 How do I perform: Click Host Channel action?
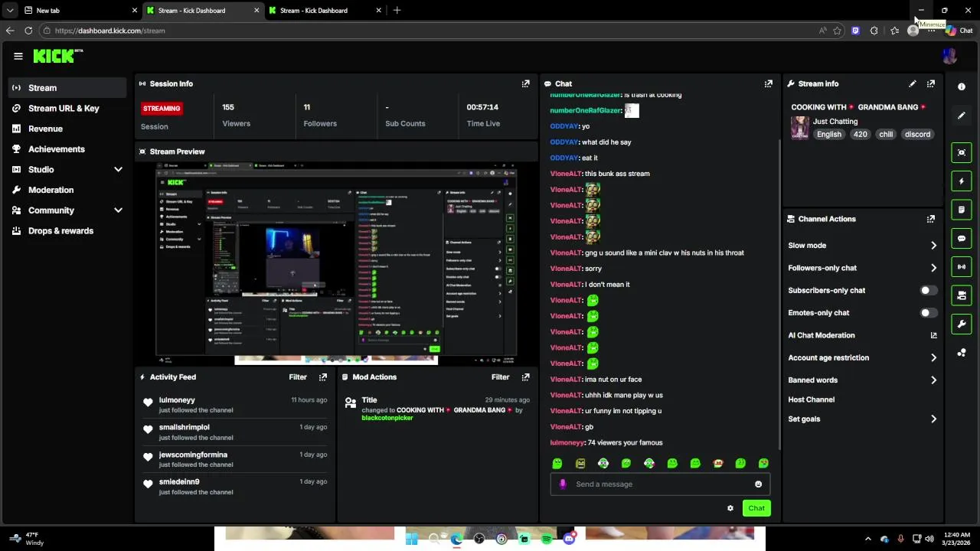(x=811, y=399)
